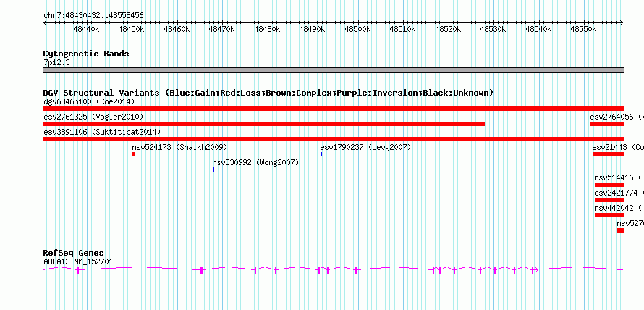Open the Cytogenetic Bands track title
The width and height of the screenshot is (644, 310).
tap(86, 54)
